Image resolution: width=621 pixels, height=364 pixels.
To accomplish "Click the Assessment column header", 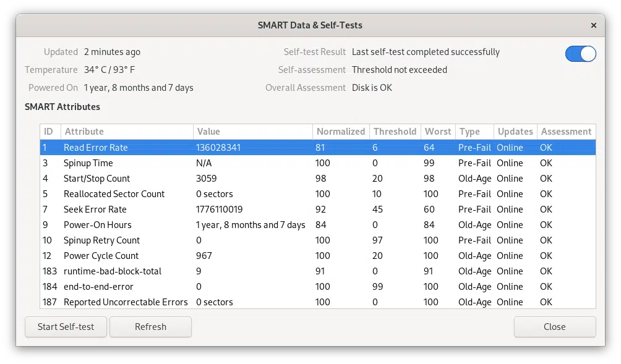I will tap(566, 132).
